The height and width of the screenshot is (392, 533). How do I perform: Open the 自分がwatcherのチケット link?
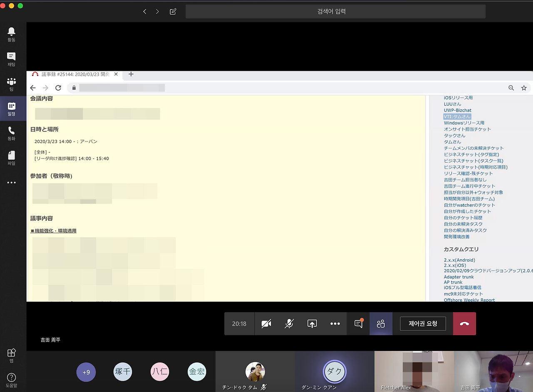pos(469,205)
